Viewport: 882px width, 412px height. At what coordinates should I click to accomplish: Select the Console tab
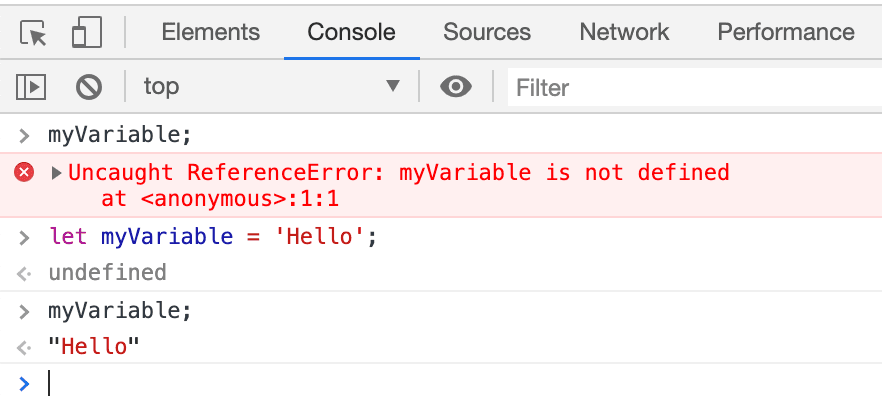(352, 32)
